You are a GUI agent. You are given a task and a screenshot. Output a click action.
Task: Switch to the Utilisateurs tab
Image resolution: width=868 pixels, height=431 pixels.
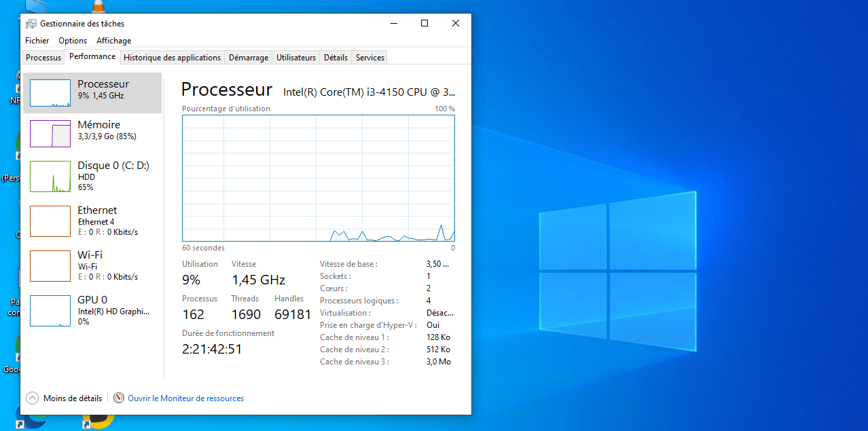click(x=296, y=58)
